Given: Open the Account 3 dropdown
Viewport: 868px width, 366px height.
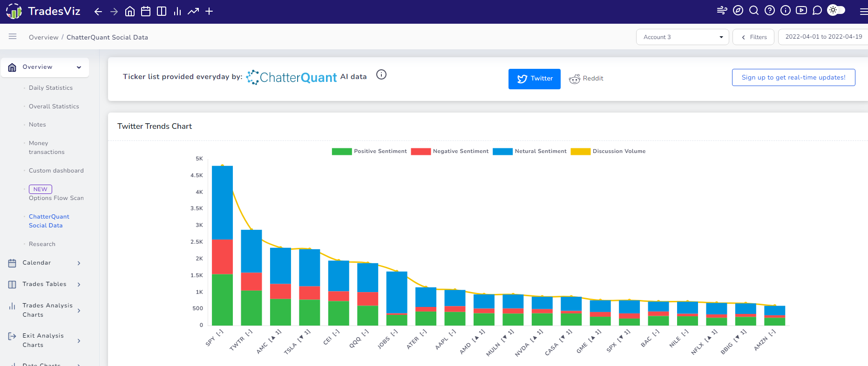Looking at the screenshot, I should [x=683, y=37].
